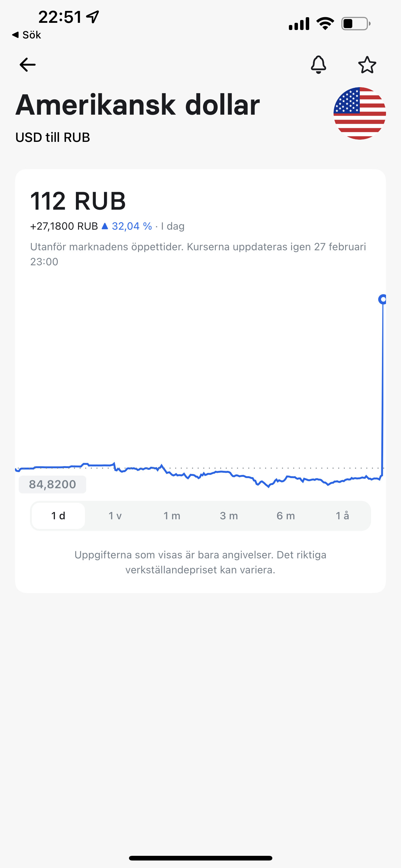Open price alert bell icon
The image size is (401, 868).
click(318, 65)
